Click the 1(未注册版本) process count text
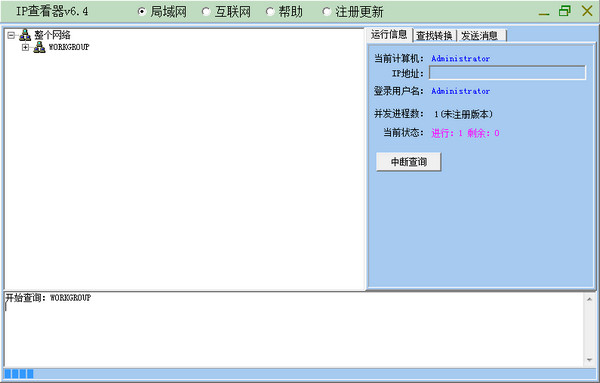The width and height of the screenshot is (600, 383). point(463,114)
